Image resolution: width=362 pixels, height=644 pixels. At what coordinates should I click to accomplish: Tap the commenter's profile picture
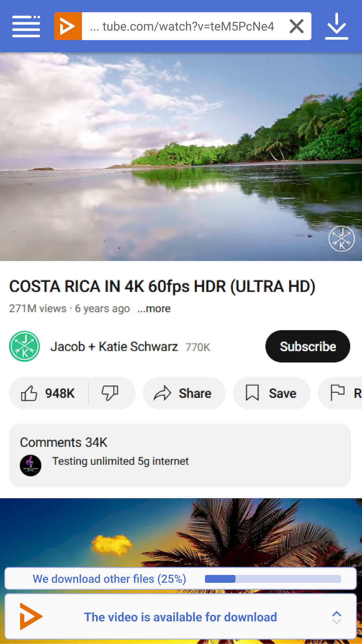coord(31,465)
